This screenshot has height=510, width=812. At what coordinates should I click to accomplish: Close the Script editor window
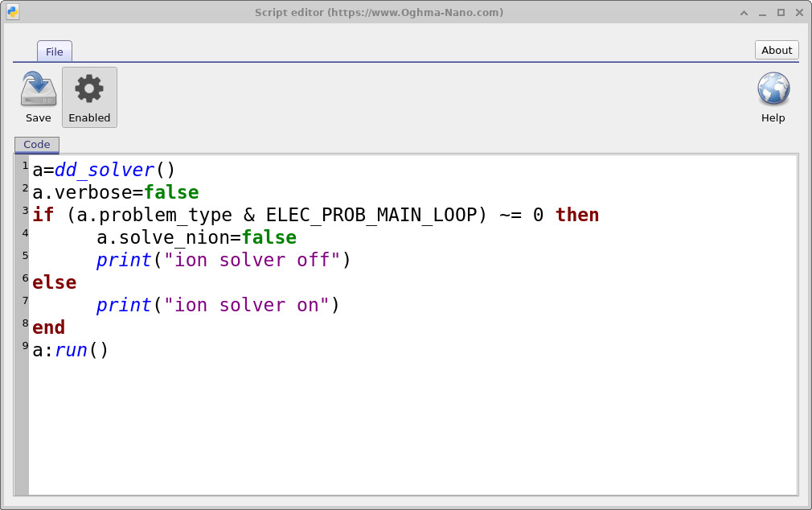798,12
